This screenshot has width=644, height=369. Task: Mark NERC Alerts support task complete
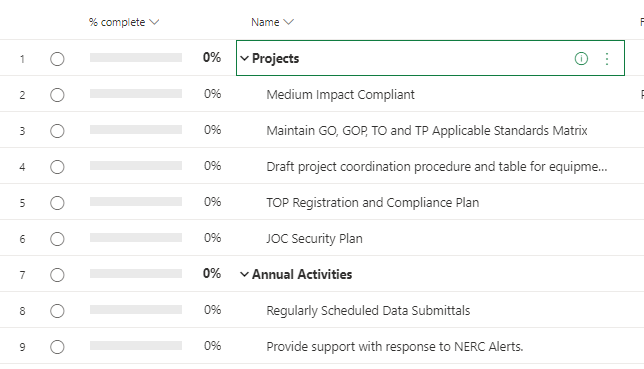point(57,347)
